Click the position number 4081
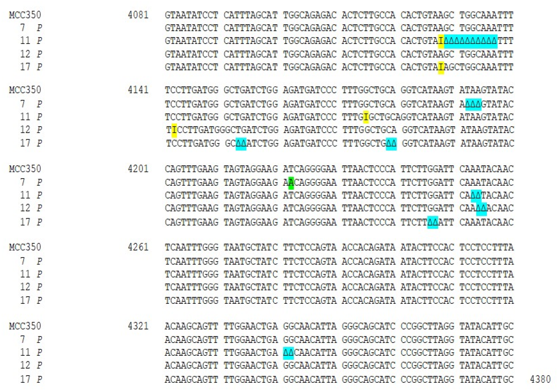The image size is (557, 392). [138, 15]
